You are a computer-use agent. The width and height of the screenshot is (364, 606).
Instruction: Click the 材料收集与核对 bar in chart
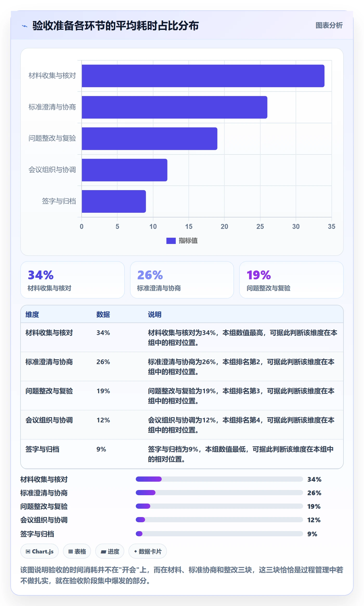[x=203, y=76]
